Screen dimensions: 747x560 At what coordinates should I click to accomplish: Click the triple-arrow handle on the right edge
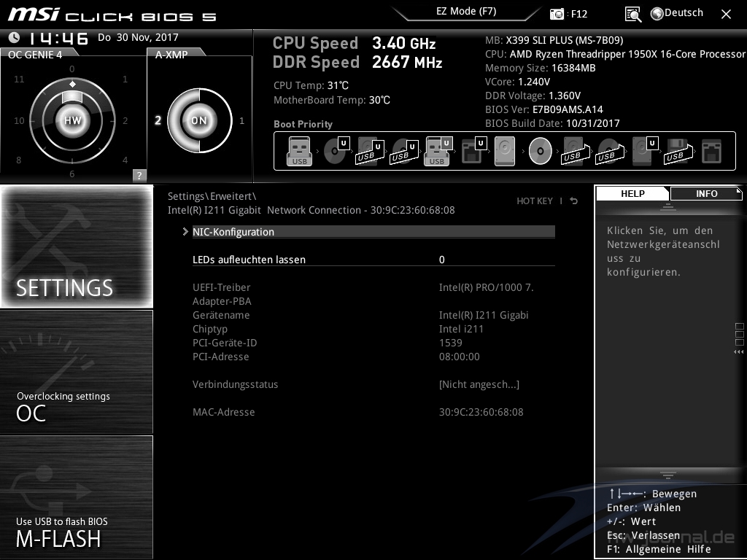[x=738, y=352]
